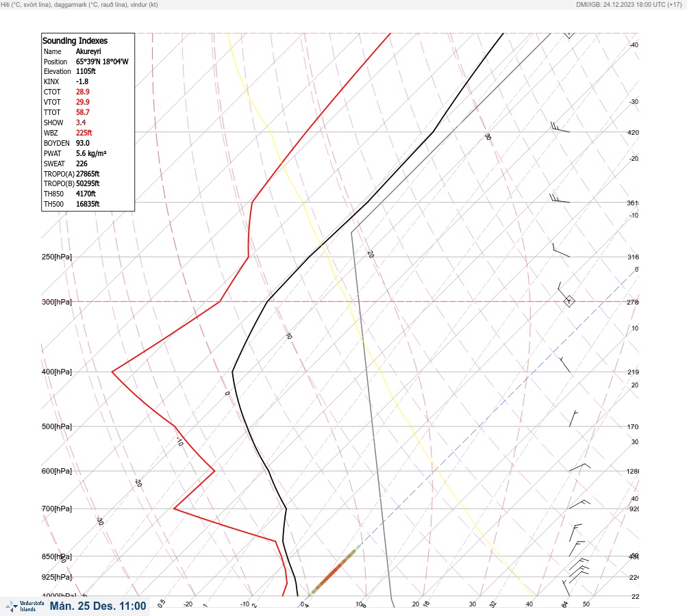Click the CTOT value 28.9
The height and width of the screenshot is (616, 687).
click(x=83, y=92)
